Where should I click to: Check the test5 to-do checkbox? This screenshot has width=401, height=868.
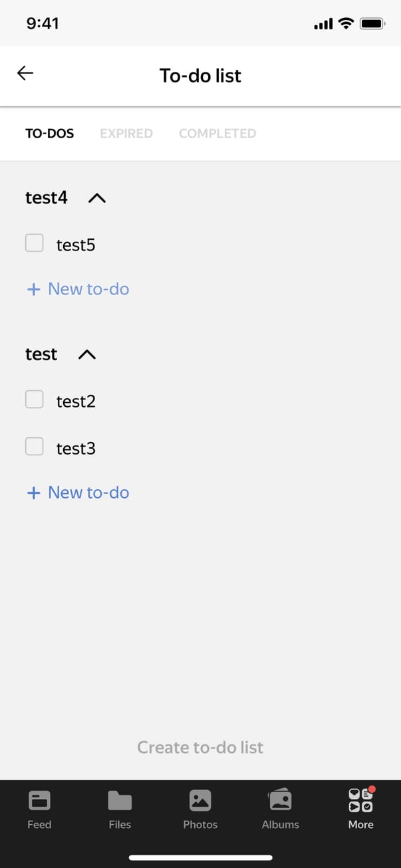35,243
